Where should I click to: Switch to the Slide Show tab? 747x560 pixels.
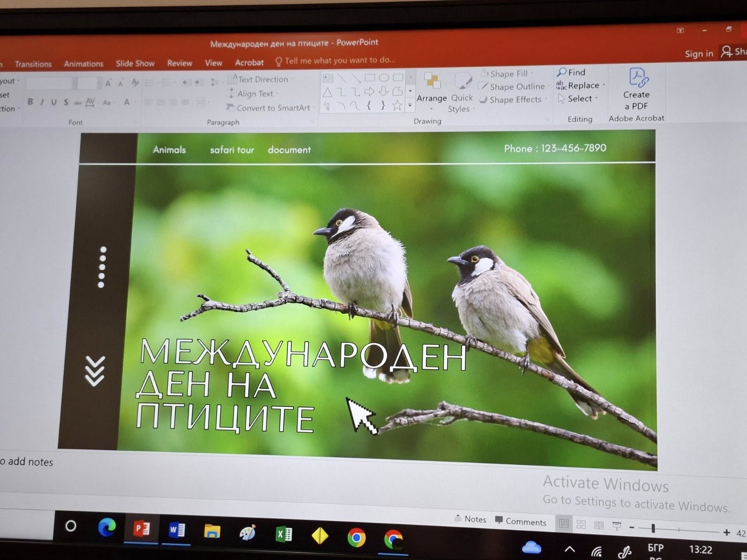135,63
